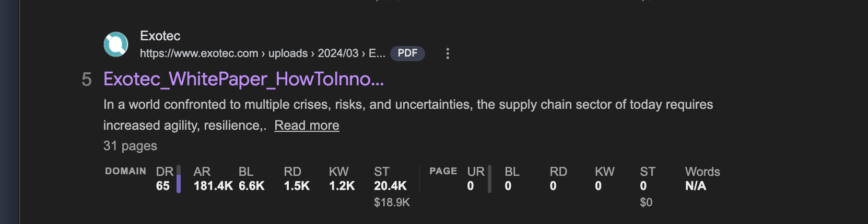This screenshot has width=868, height=224.
Task: Click the domain DR value 65
Action: point(163,186)
